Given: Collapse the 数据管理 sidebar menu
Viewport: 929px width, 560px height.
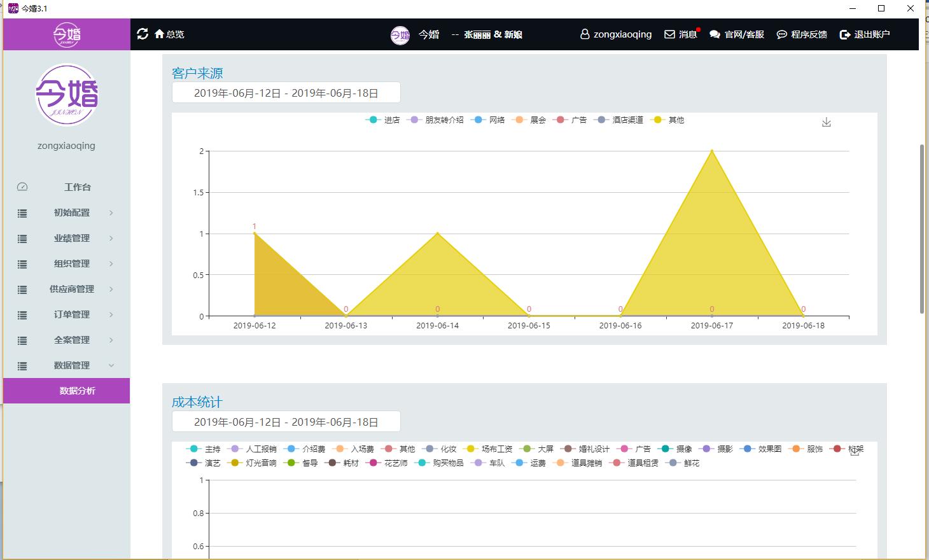Looking at the screenshot, I should coord(72,365).
